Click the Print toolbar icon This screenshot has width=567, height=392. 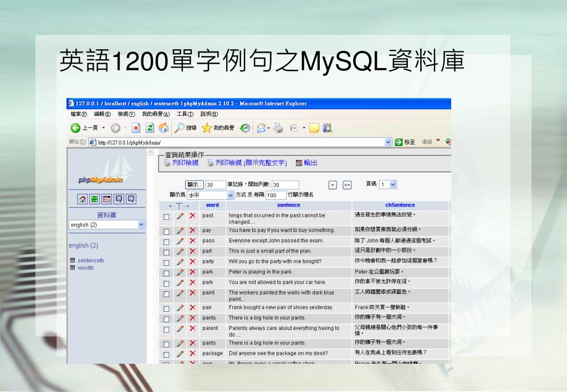[x=278, y=128]
